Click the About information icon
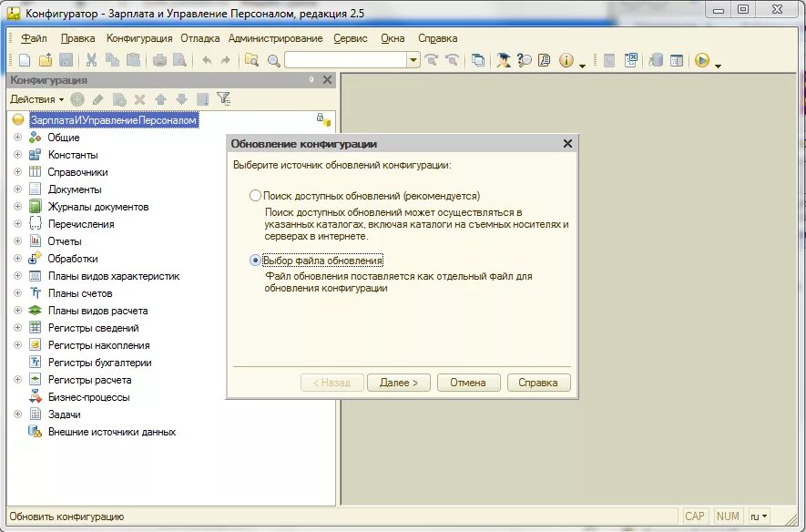The width and height of the screenshot is (806, 532). click(566, 60)
